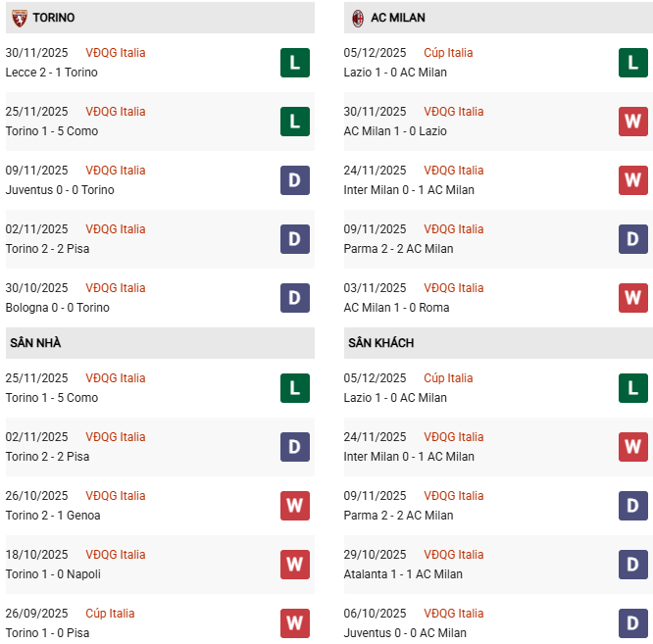Viewport: 653px width, 644px height.
Task: Click the W badge for AC Milan 1-0 Roma
Action: (x=632, y=298)
